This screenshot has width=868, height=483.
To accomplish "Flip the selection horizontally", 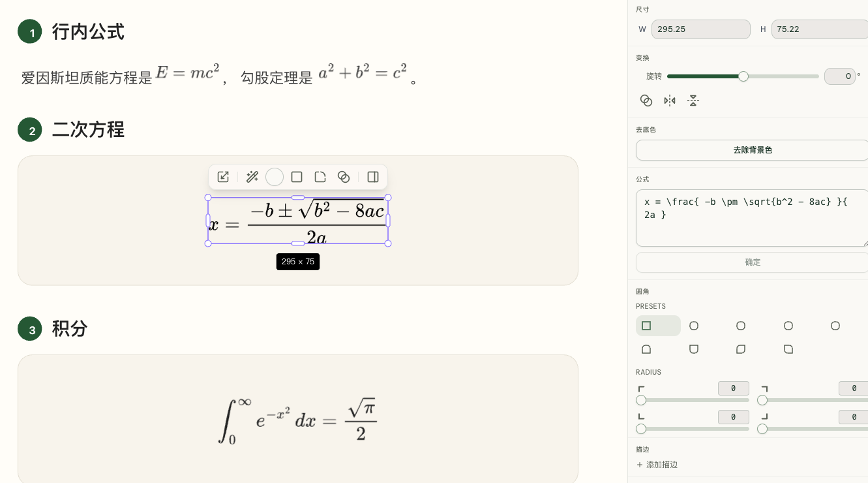I will [670, 101].
